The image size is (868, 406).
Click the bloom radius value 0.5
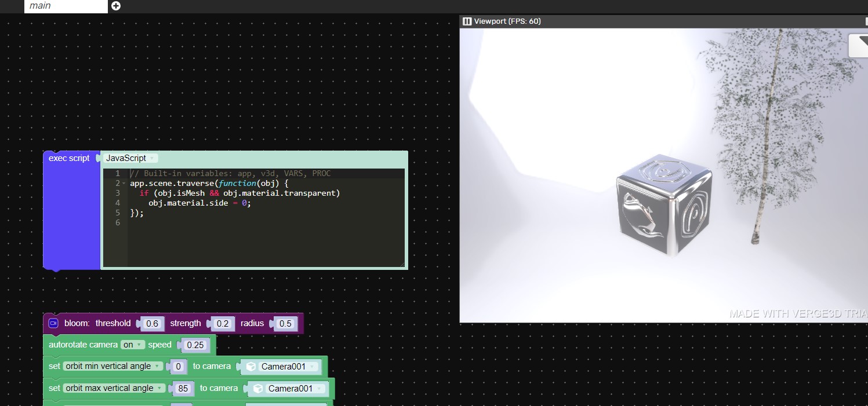[x=285, y=324]
